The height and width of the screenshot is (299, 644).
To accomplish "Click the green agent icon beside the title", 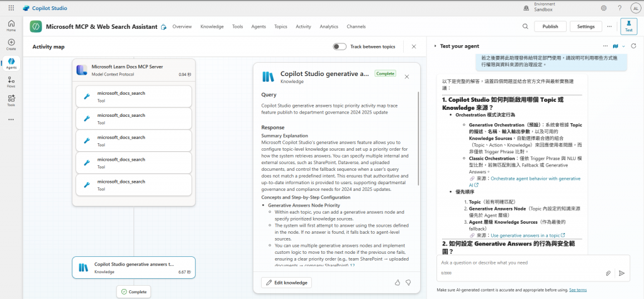I will pos(36,26).
